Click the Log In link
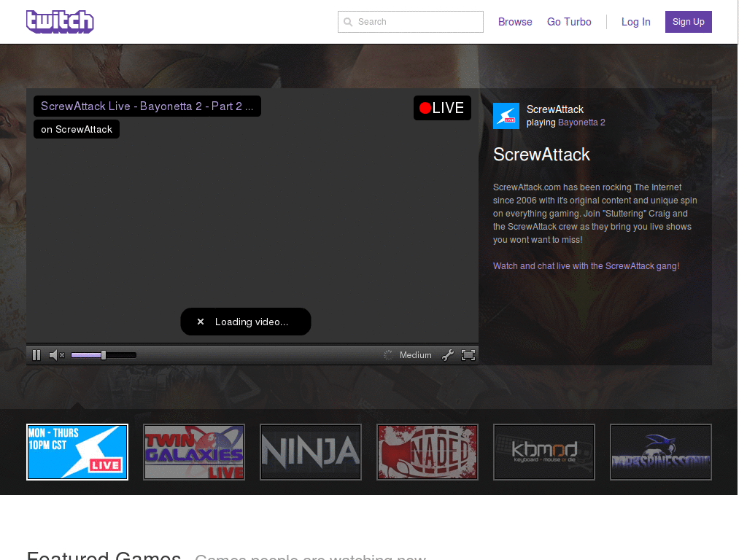 click(x=635, y=22)
